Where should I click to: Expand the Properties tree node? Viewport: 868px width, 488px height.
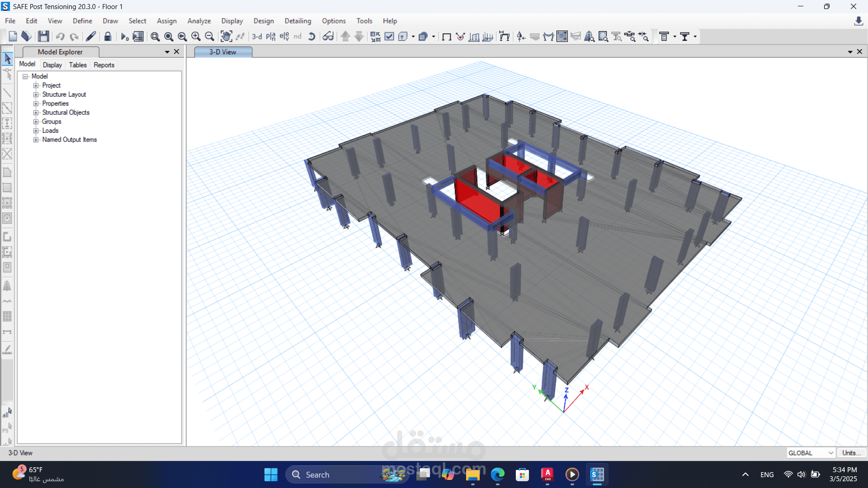tap(36, 103)
